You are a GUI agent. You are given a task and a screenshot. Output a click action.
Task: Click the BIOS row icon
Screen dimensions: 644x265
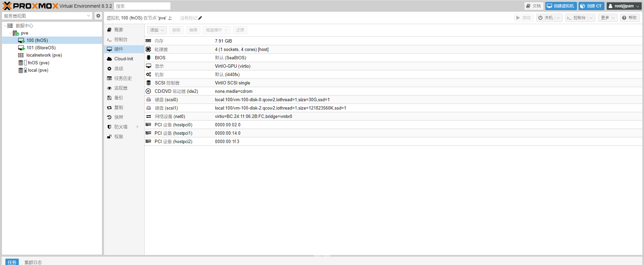148,58
